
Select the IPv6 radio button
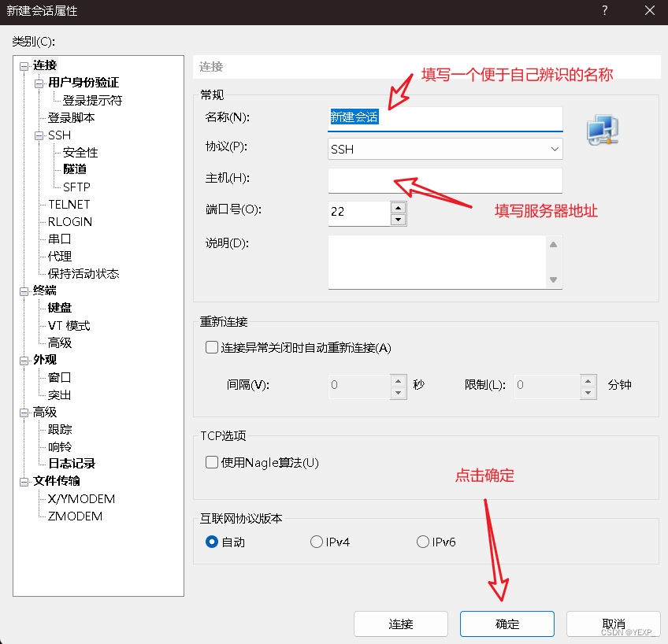coord(423,541)
